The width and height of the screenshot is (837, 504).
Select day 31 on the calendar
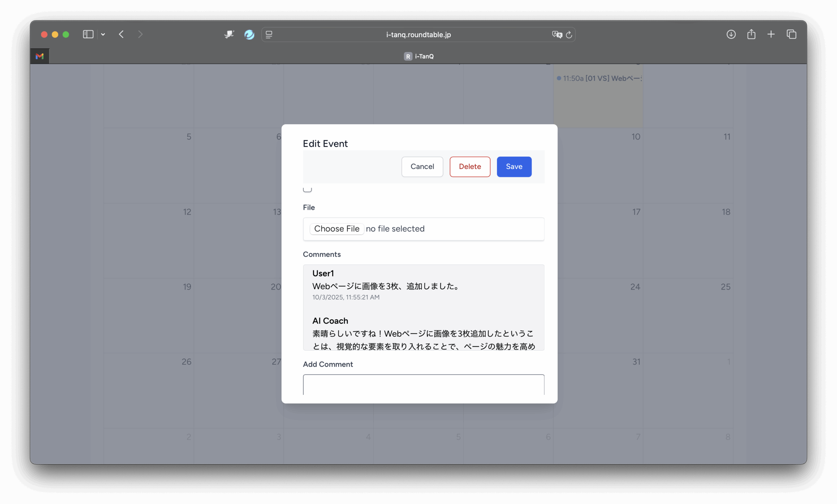636,361
